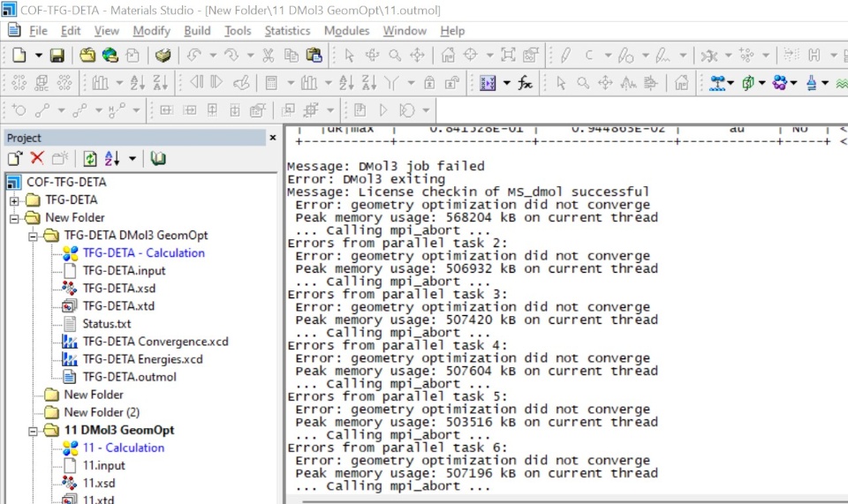Select TFG-DETA Convergence.xcd chart
The height and width of the screenshot is (504, 848).
tap(155, 342)
